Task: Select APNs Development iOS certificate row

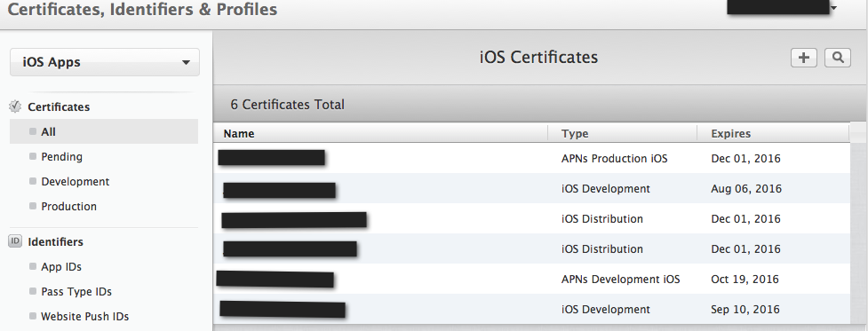Action: [532, 279]
